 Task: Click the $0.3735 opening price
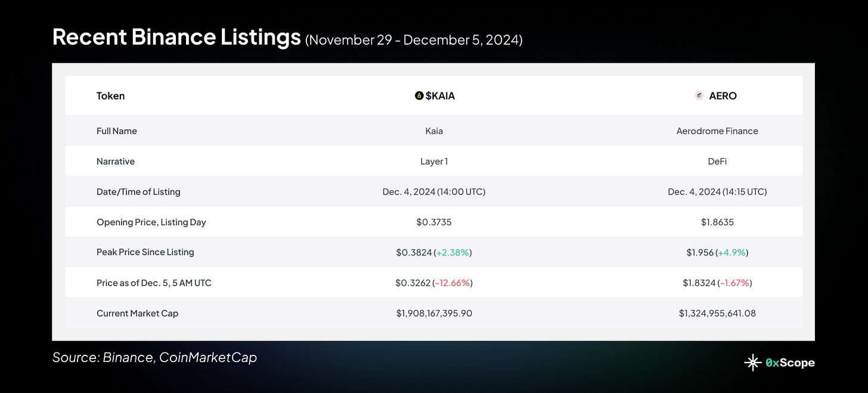[434, 222]
